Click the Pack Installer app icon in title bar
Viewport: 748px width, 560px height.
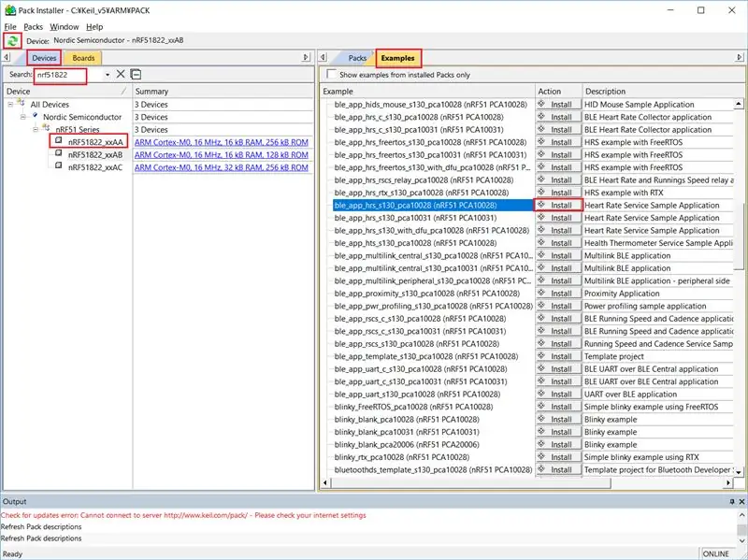[x=10, y=10]
